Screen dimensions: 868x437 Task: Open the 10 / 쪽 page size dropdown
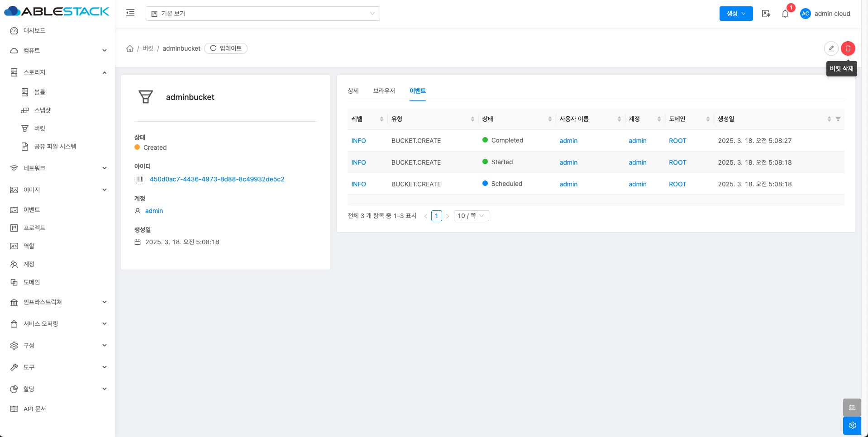click(471, 216)
